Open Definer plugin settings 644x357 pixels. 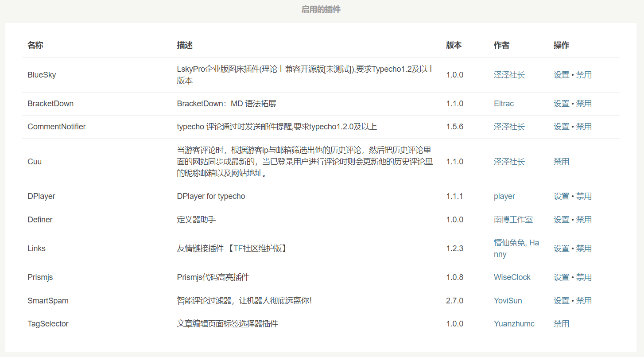[561, 220]
